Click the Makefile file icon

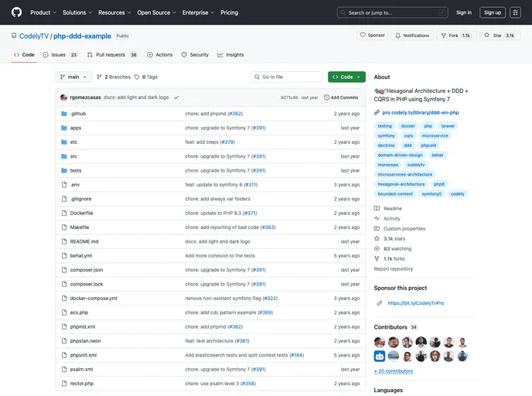pyautogui.click(x=63, y=227)
